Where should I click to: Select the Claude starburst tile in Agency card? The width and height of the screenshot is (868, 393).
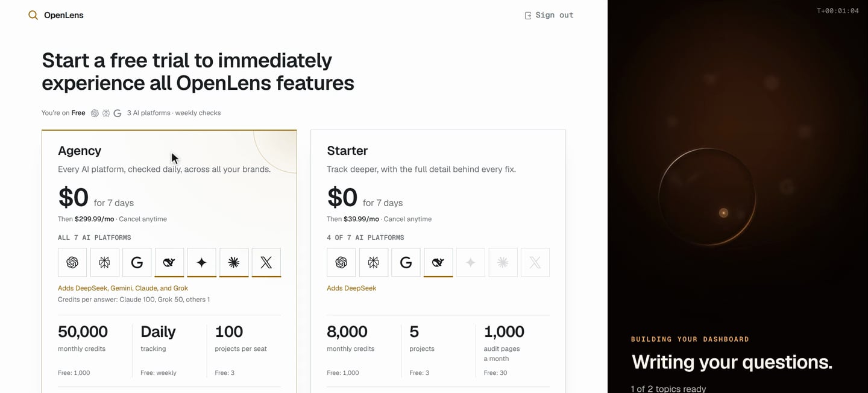[x=234, y=262]
